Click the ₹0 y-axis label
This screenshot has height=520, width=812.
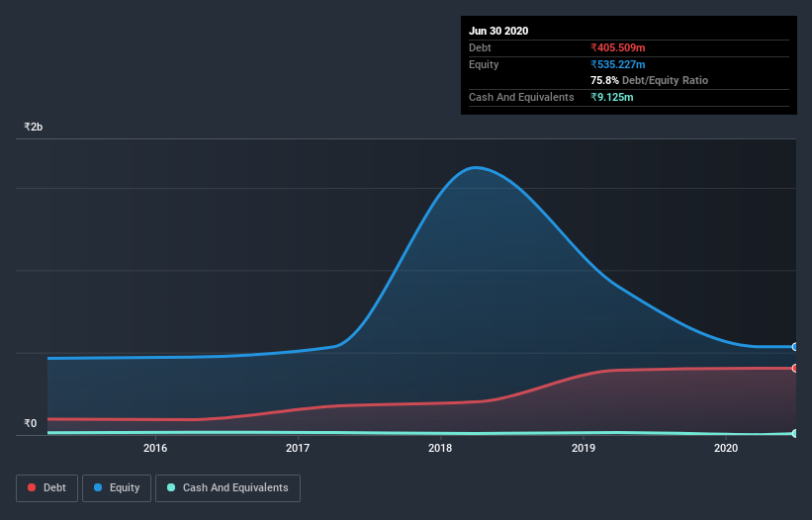(31, 423)
